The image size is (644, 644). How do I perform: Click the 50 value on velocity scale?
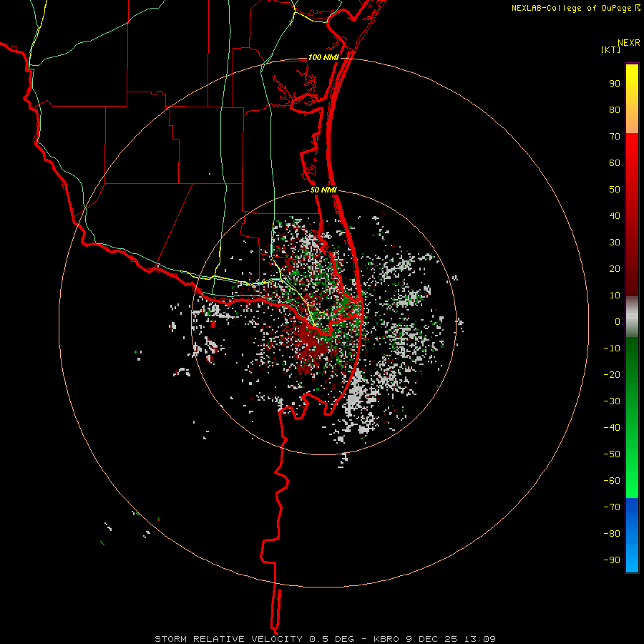point(615,190)
